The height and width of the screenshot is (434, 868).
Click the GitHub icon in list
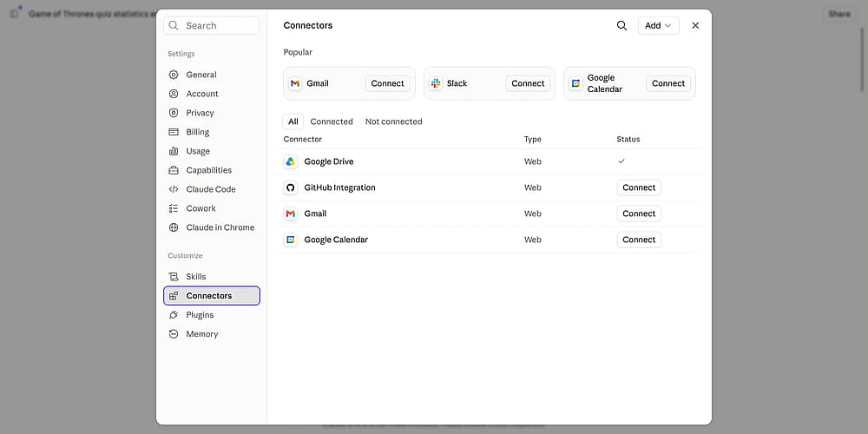(x=291, y=187)
